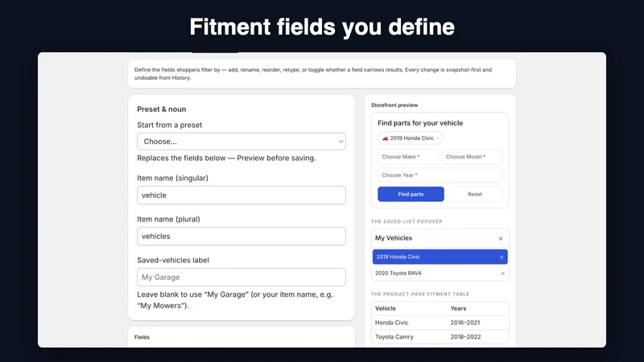This screenshot has width=644, height=362.
Task: Click the 'Find parts for your vehicle' heading
Action: (x=420, y=123)
